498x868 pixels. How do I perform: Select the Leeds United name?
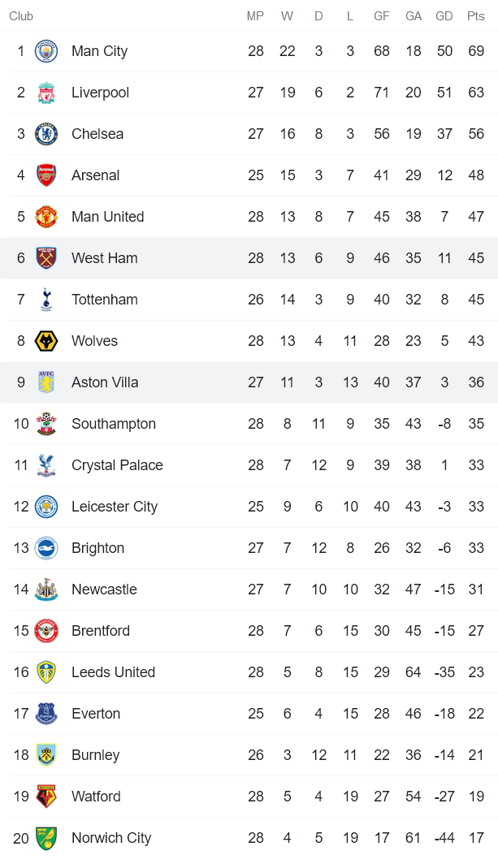113,672
